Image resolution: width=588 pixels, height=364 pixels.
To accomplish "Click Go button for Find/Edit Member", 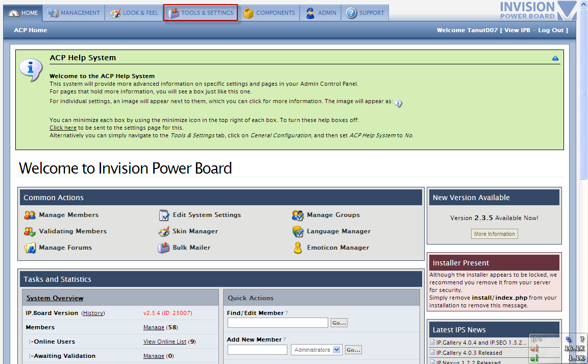I will [339, 323].
